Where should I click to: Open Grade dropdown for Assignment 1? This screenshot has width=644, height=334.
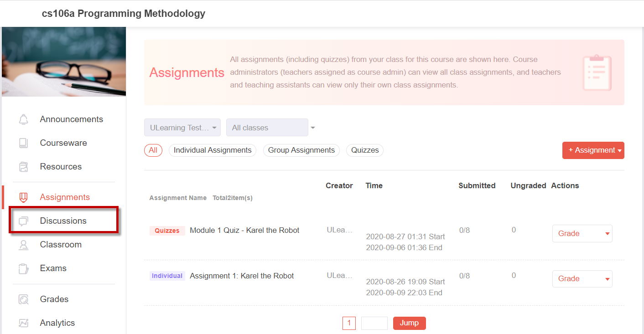[582, 279]
